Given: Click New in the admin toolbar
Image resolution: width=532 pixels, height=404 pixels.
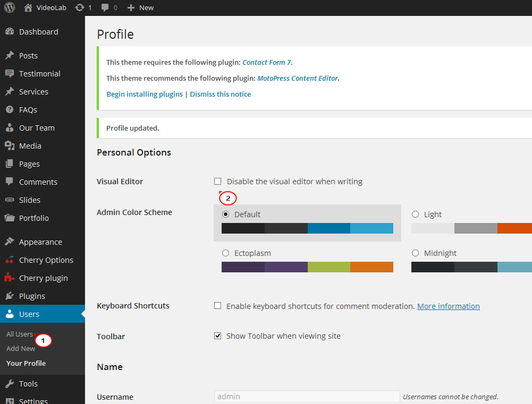Looking at the screenshot, I should coord(146,8).
